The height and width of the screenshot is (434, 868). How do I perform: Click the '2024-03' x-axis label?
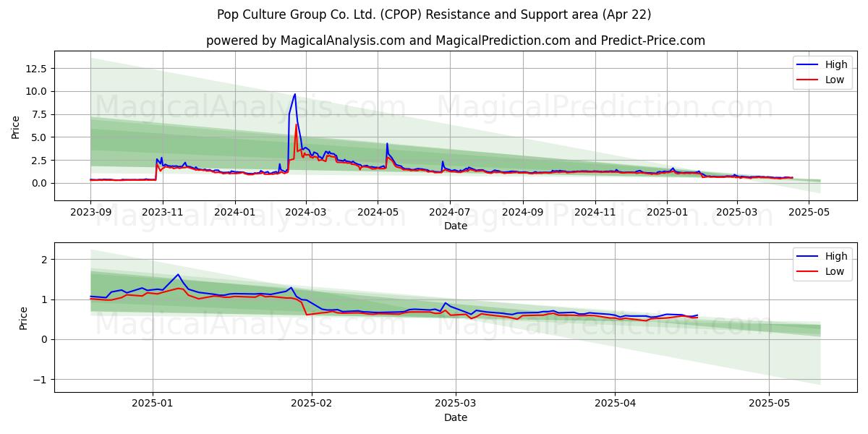305,213
